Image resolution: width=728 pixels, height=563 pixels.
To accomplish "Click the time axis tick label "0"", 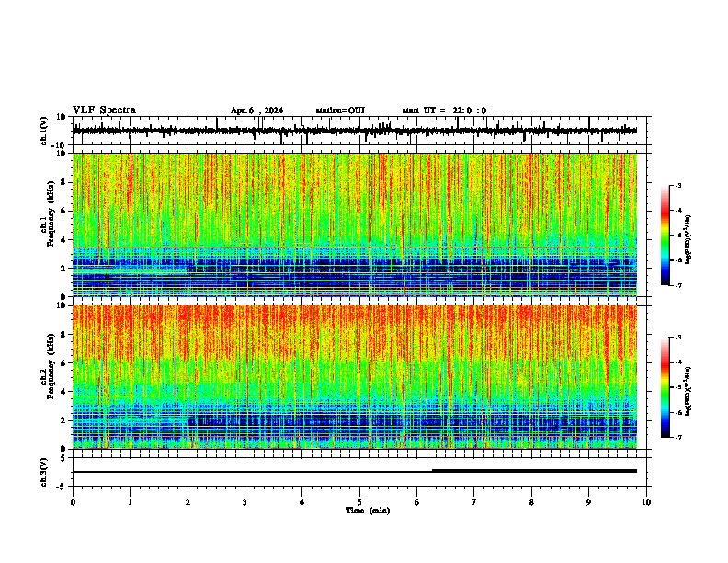I will click(x=73, y=502).
